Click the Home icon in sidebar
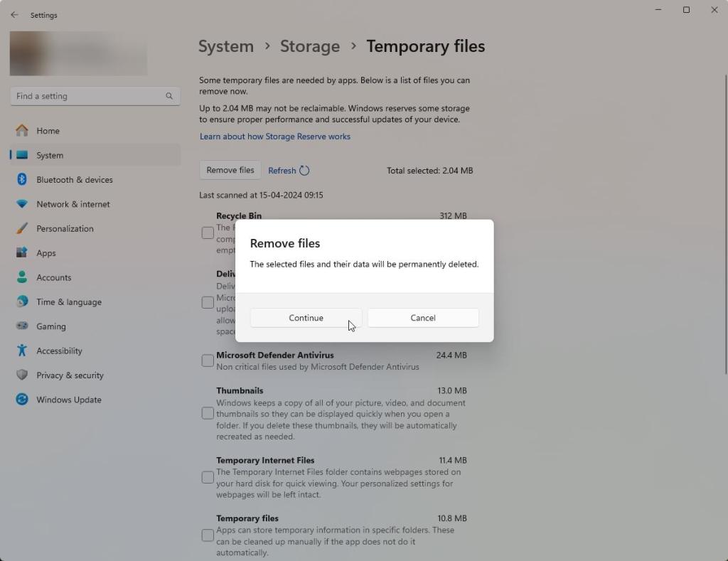 (x=22, y=131)
